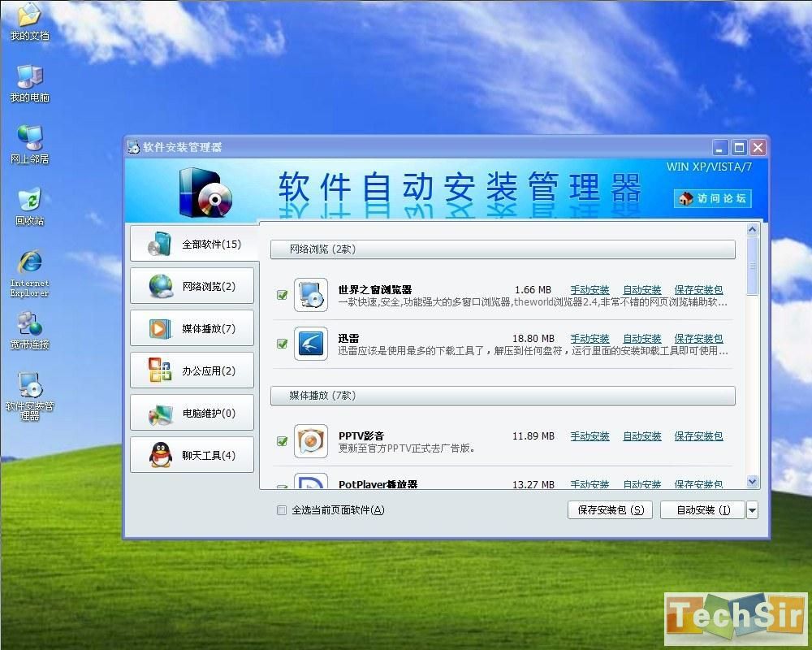
Task: Switch to the 聊天工具(4) category
Action: 192,455
